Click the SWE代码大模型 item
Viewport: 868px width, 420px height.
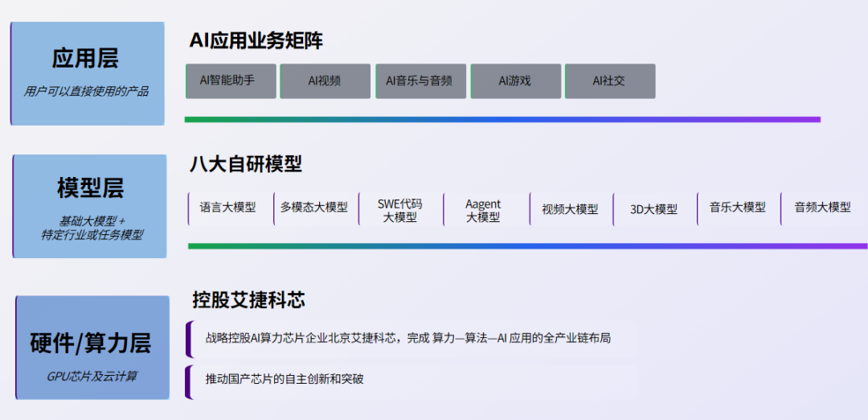click(x=399, y=209)
